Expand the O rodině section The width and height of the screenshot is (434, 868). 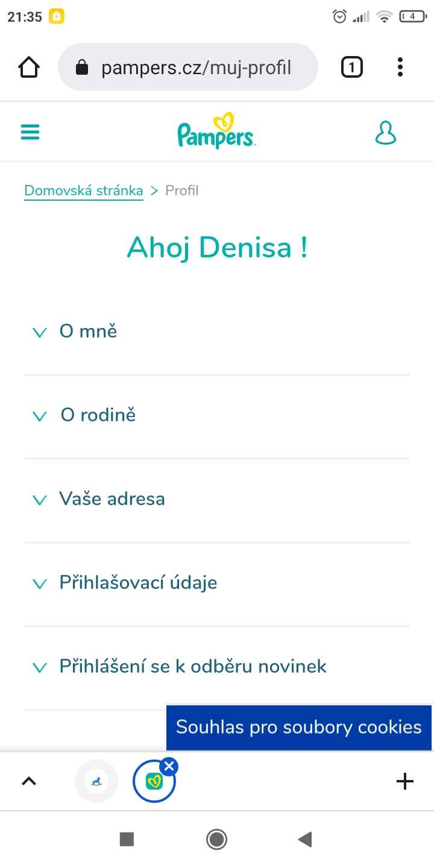pyautogui.click(x=98, y=415)
